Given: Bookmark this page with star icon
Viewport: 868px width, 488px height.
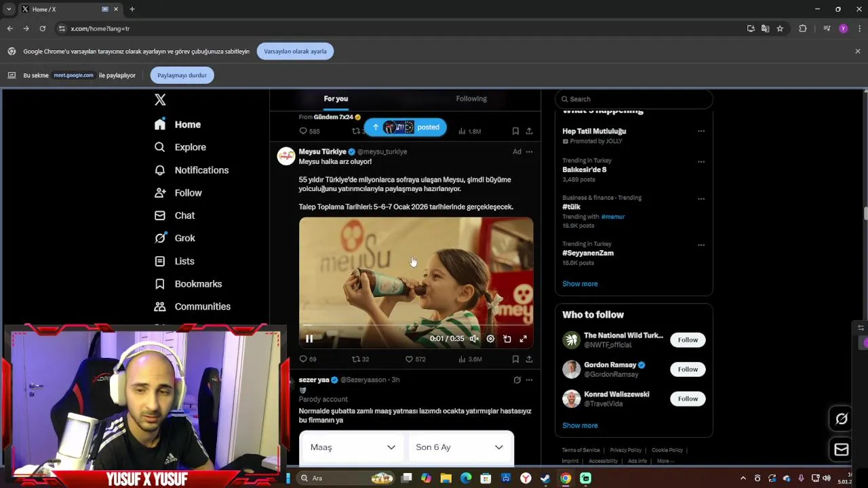Looking at the screenshot, I should tap(780, 28).
